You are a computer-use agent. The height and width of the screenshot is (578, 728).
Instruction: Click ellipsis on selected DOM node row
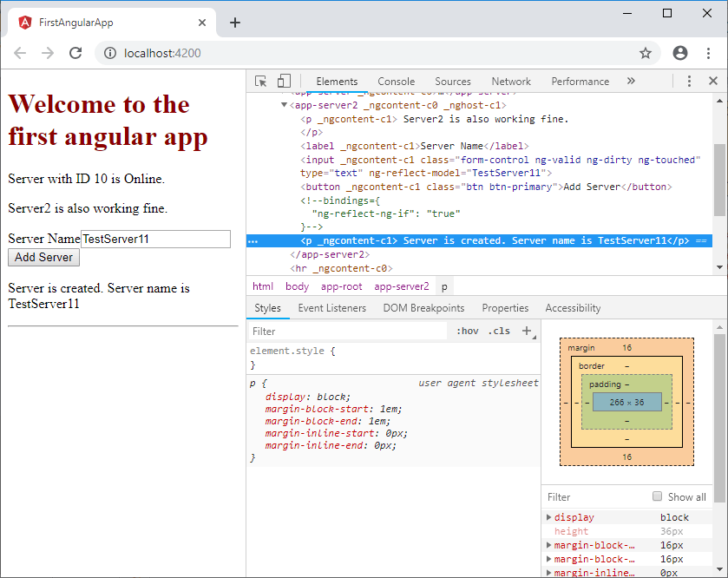coord(253,241)
